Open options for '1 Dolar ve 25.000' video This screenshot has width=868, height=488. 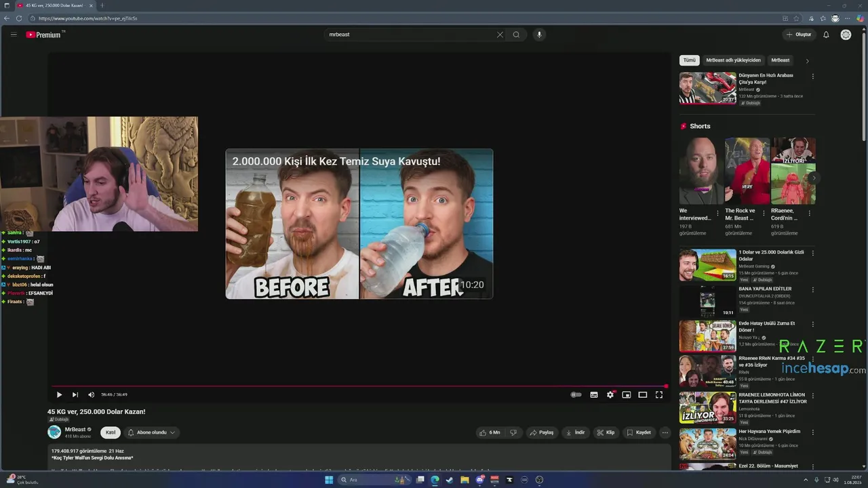(x=813, y=253)
